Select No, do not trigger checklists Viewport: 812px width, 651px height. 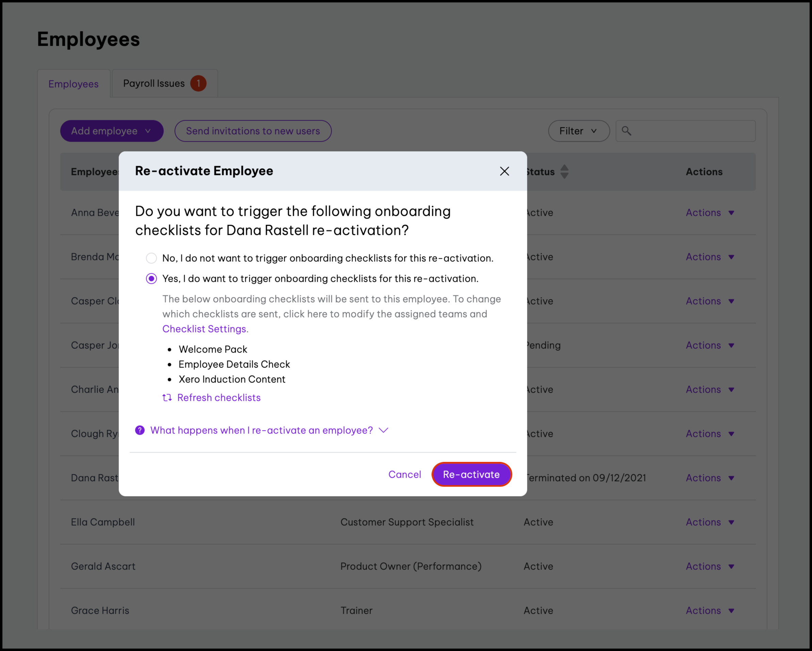[x=151, y=258]
